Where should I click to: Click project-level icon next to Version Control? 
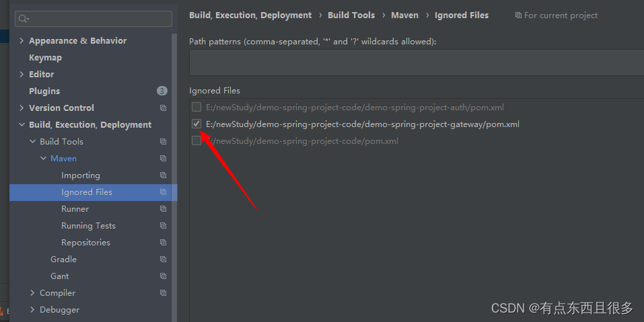tap(163, 108)
